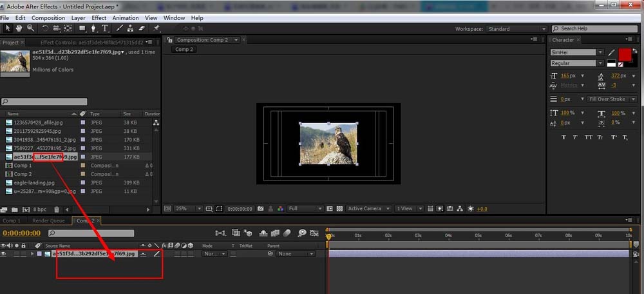Toggle Faux Bold text style

pyautogui.click(x=564, y=137)
